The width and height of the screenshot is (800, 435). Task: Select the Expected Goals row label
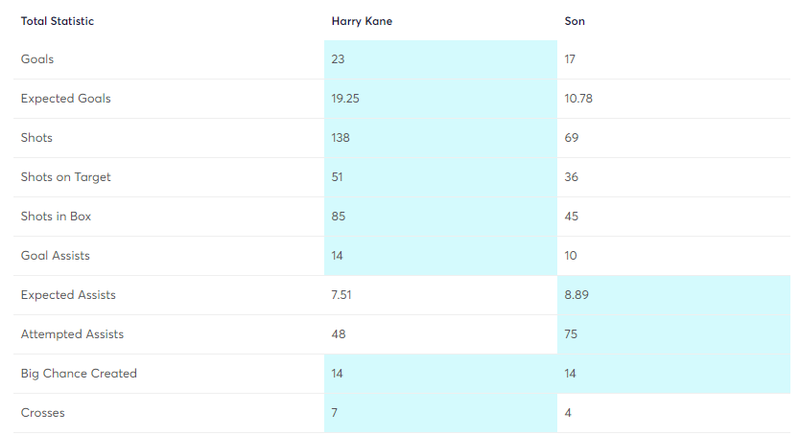point(66,99)
